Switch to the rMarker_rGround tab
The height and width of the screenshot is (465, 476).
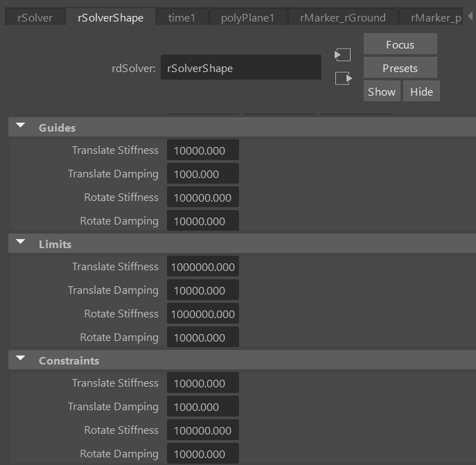[342, 17]
